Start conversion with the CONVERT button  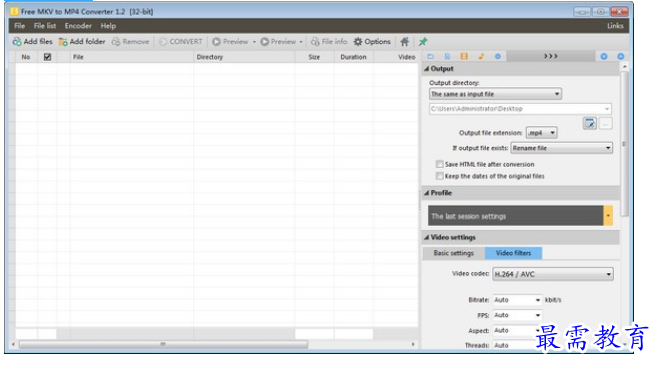click(x=181, y=41)
